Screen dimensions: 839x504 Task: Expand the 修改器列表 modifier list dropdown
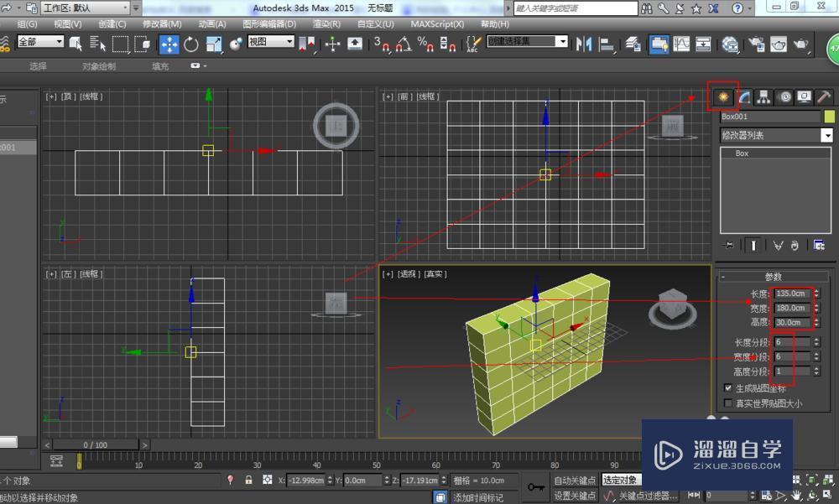tap(826, 135)
